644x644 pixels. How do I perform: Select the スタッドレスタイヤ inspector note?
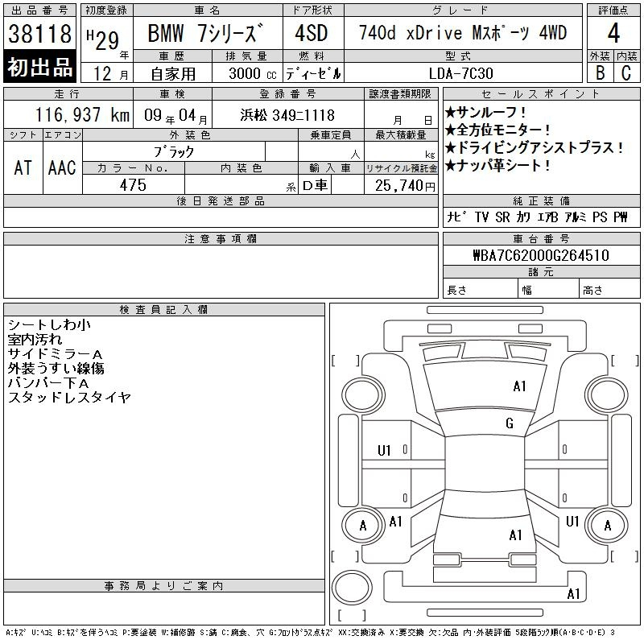(x=69, y=398)
